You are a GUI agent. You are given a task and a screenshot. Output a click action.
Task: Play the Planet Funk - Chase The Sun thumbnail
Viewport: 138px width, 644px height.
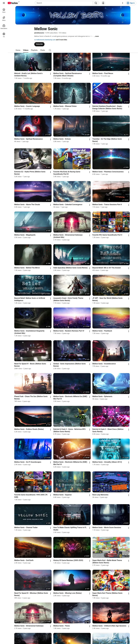tap(33, 384)
